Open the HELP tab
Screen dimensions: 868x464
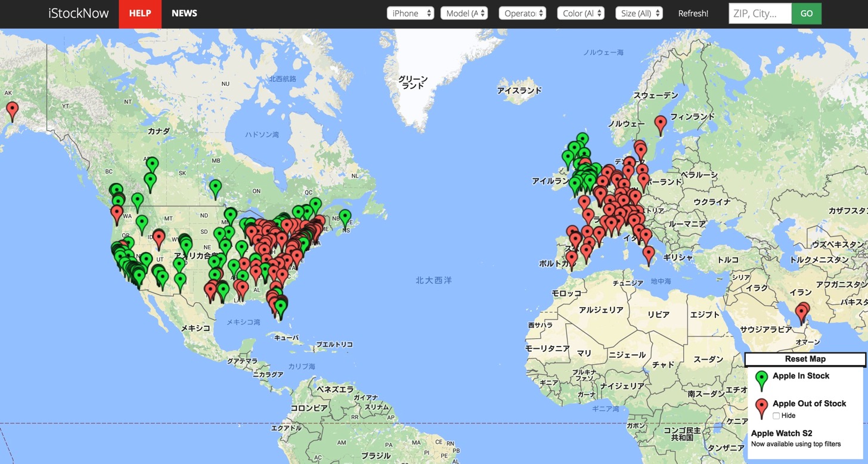[140, 14]
